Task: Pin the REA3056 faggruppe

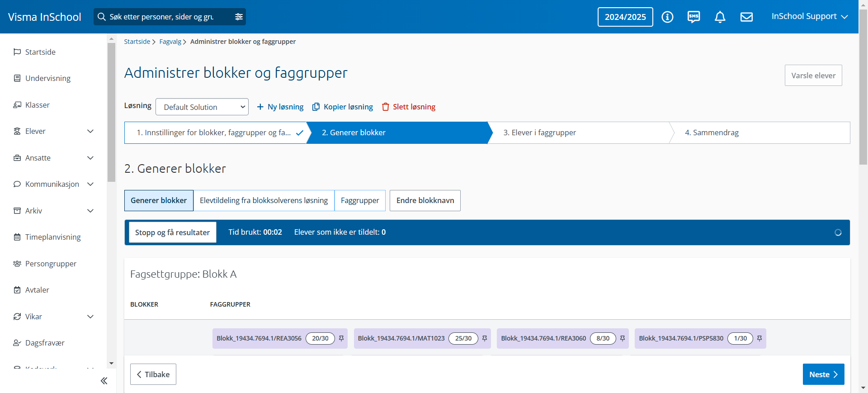Action: coord(341,338)
